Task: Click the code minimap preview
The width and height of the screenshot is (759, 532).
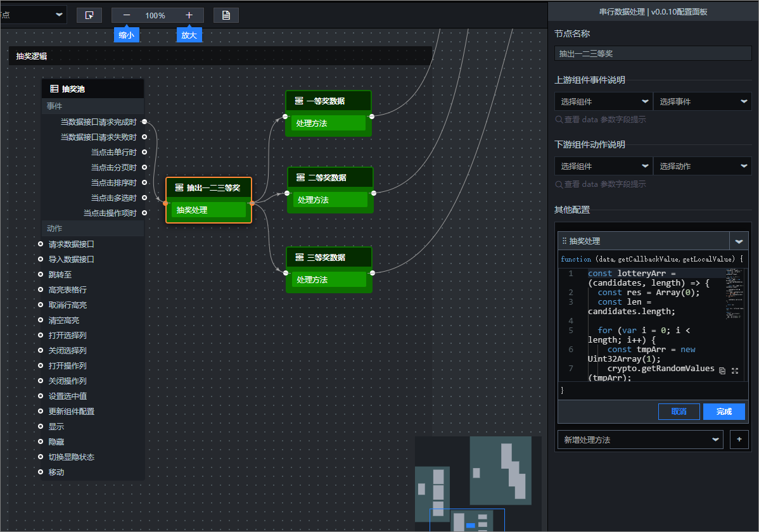Action: [x=734, y=294]
